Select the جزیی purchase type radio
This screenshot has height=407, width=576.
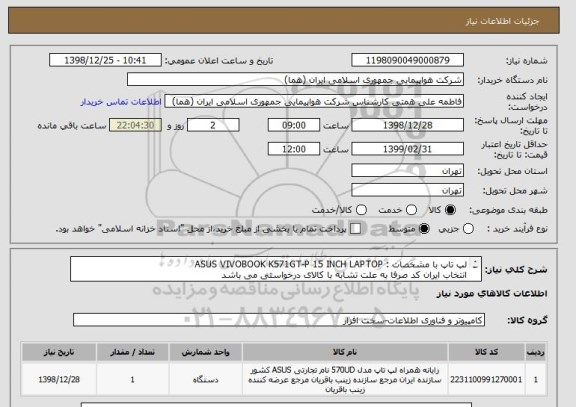click(x=468, y=229)
